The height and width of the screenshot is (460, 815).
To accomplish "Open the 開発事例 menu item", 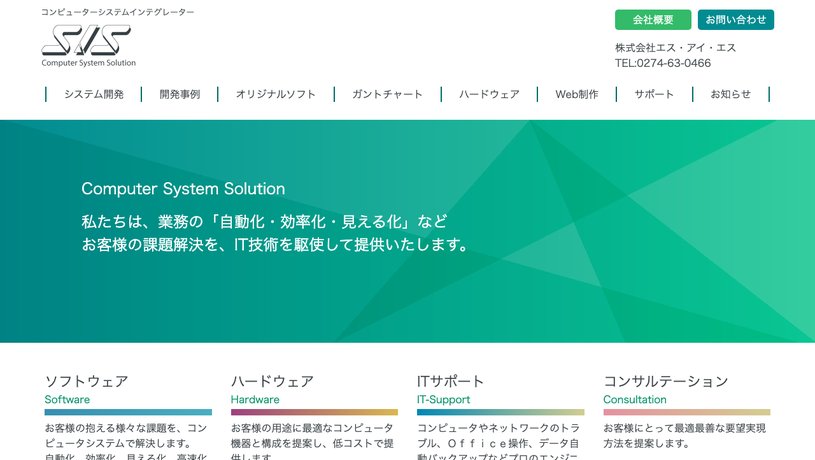I will point(180,94).
